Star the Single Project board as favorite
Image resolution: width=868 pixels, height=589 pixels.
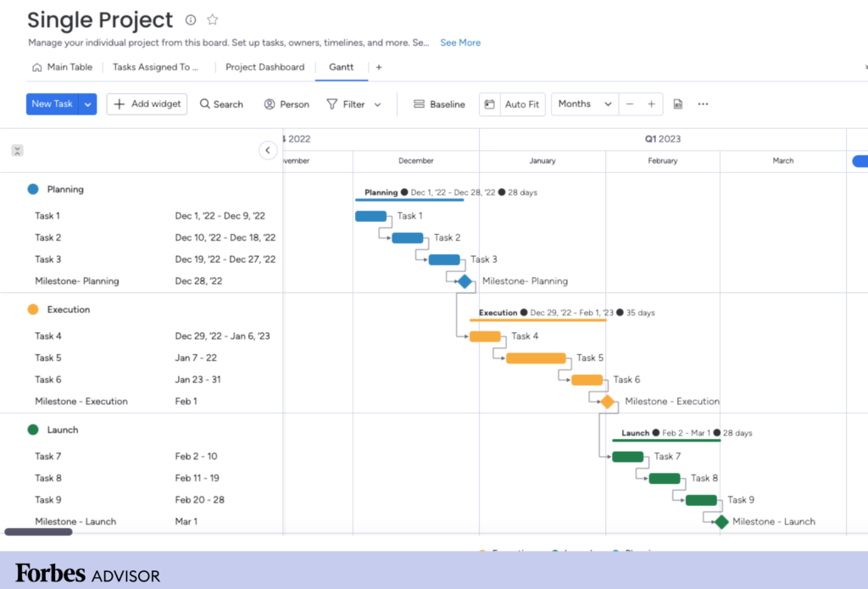pos(213,20)
